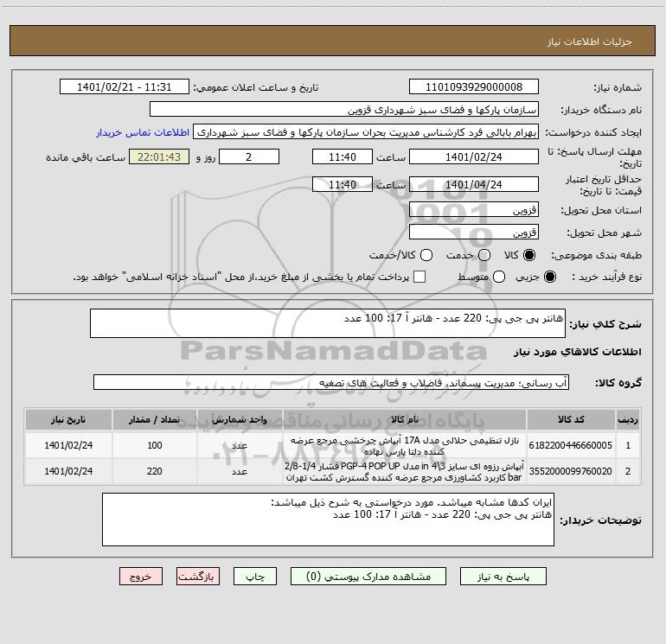Click the need number field 1101093929000008
The image size is (666, 644).
[x=474, y=86]
